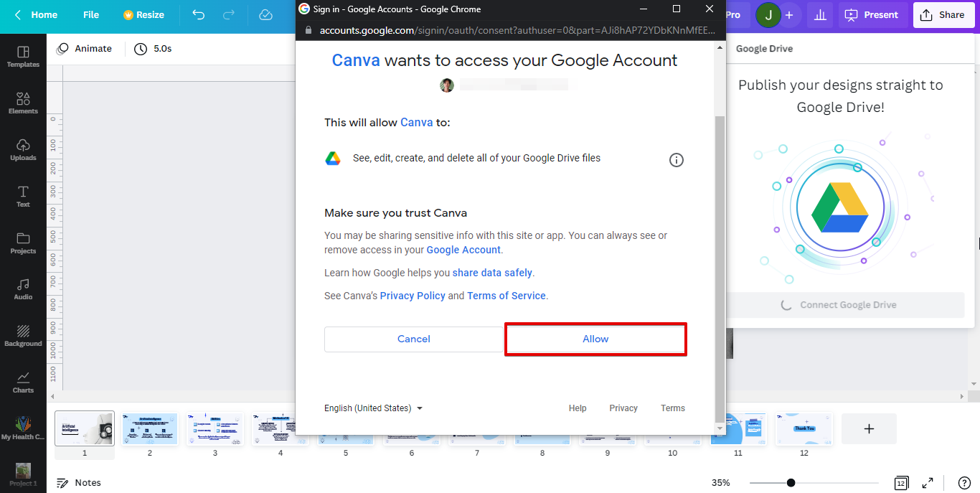Click the undo arrow in Canva
980x493 pixels.
coord(199,15)
